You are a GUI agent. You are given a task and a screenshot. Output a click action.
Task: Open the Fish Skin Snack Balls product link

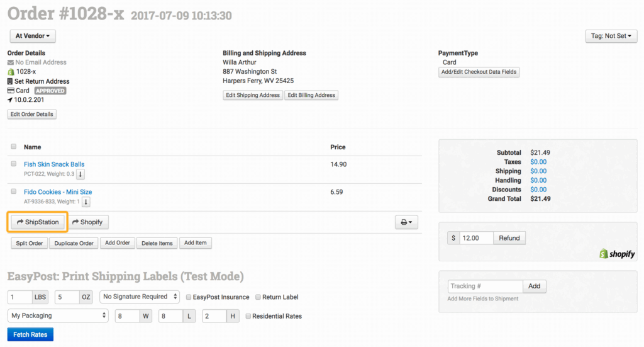click(x=54, y=164)
